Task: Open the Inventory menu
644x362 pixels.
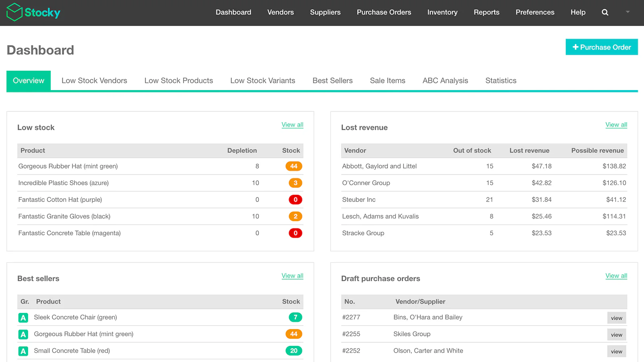Action: pos(442,12)
